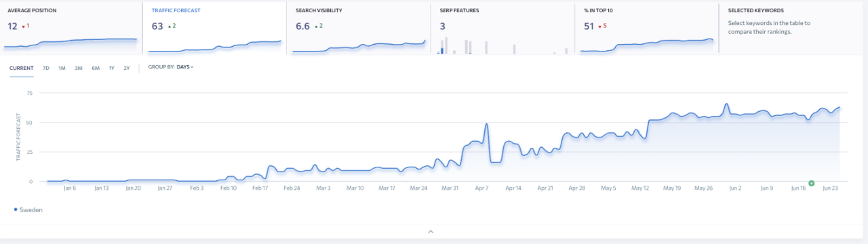The width and height of the screenshot is (868, 244).
Task: Select the % In Top 10 card
Action: (646, 27)
